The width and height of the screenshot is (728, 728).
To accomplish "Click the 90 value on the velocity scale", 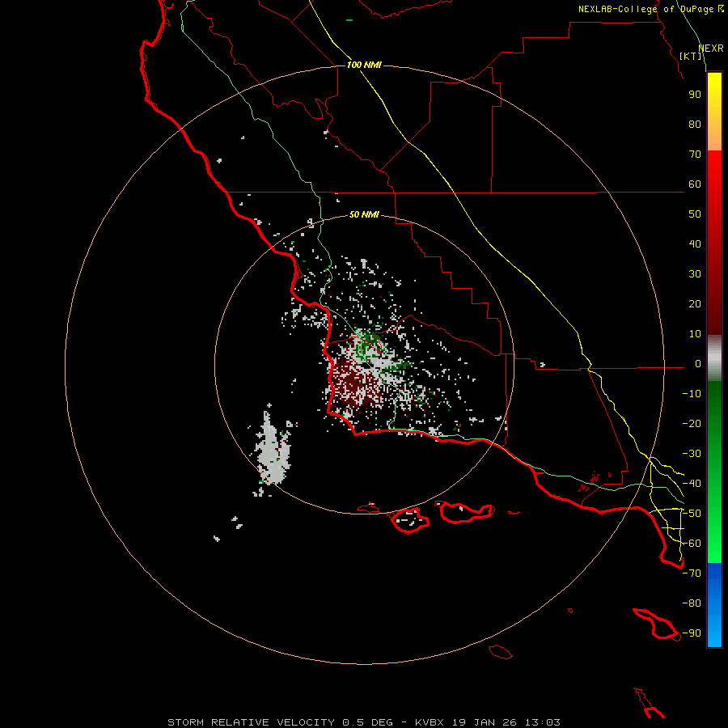I will 695,95.
